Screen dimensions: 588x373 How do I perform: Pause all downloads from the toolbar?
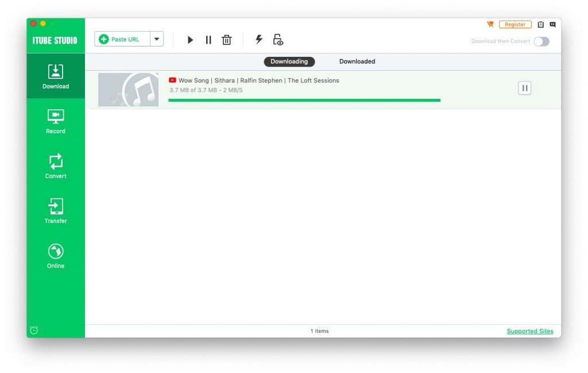point(208,40)
